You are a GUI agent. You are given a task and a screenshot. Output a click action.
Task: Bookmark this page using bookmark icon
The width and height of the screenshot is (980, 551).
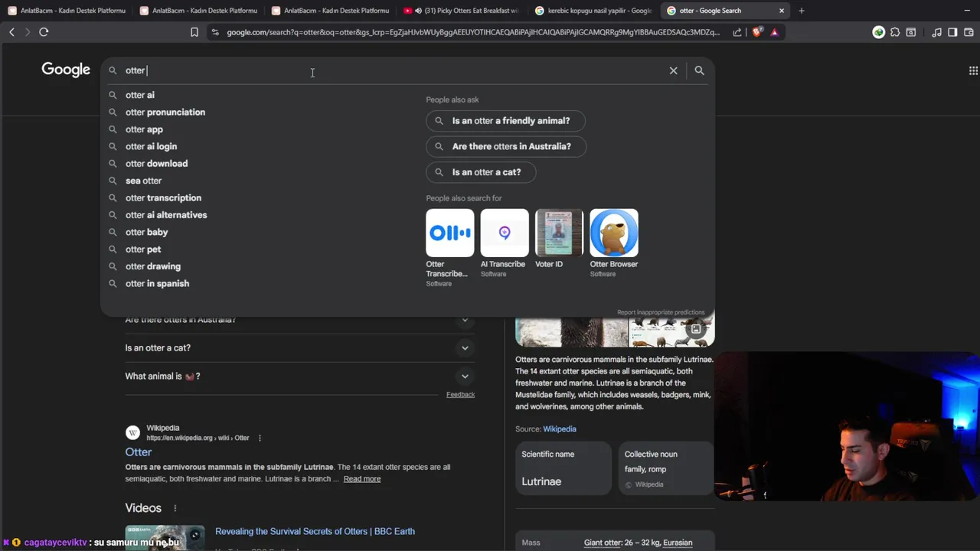[194, 32]
